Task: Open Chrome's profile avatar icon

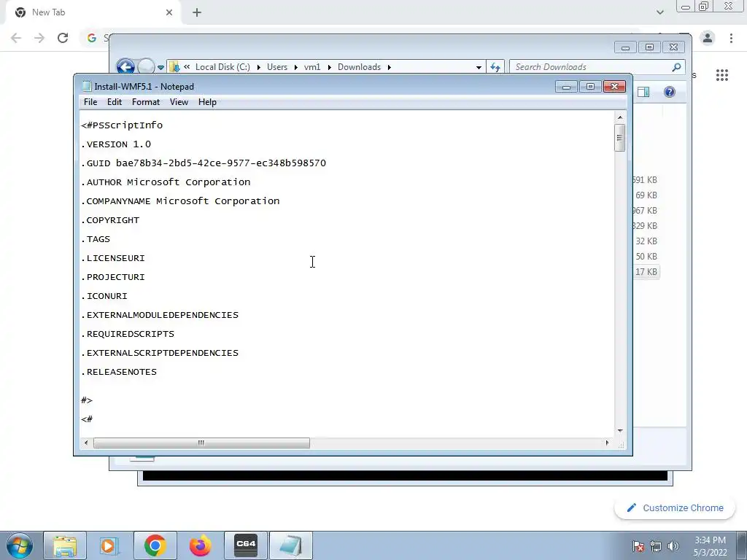Action: tap(708, 38)
